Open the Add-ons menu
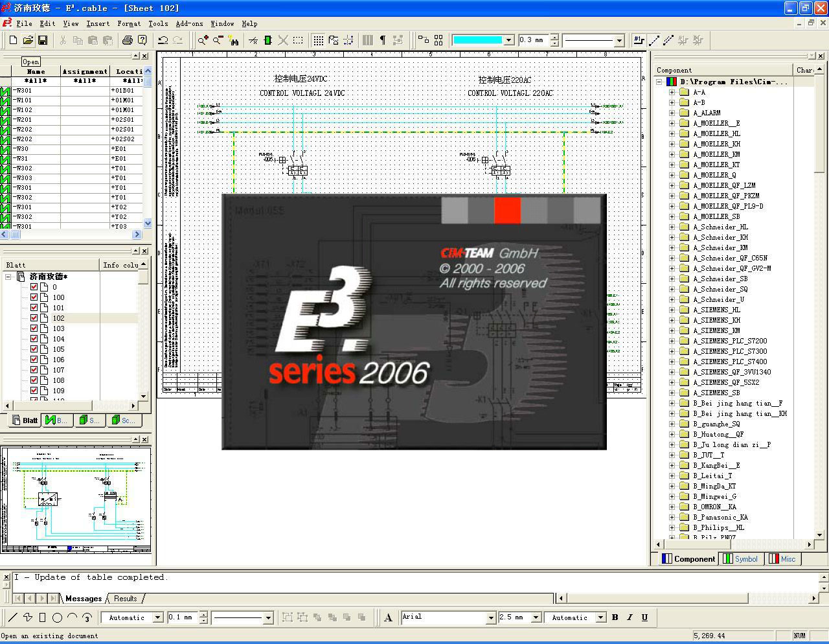Screen dimensions: 829x644 pyautogui.click(x=189, y=23)
